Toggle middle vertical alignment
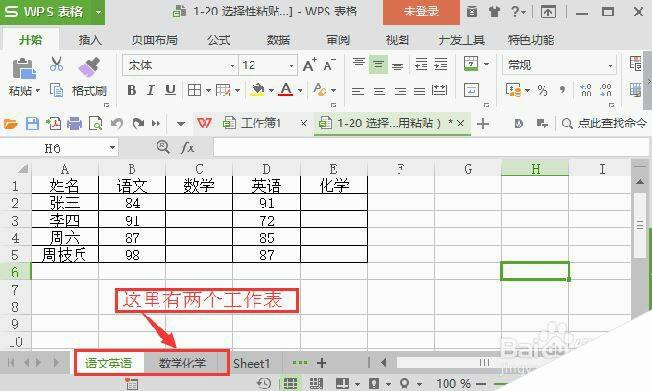The height and width of the screenshot is (391, 652). click(x=378, y=64)
